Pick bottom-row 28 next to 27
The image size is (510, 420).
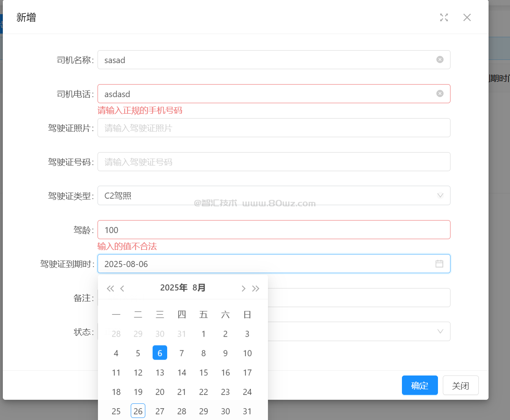pyautogui.click(x=182, y=412)
